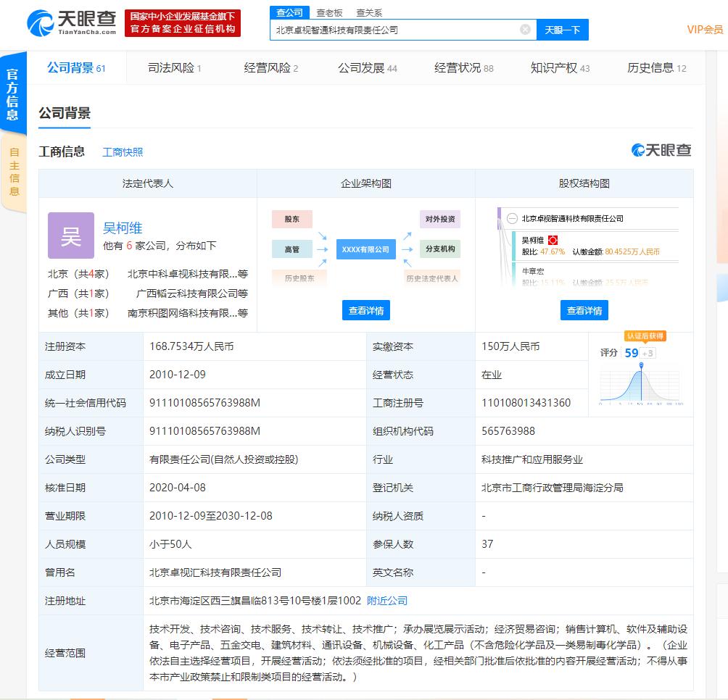The image size is (728, 700).
Task: Click the 对外投资 box in structure diagram
Action: coord(440,219)
